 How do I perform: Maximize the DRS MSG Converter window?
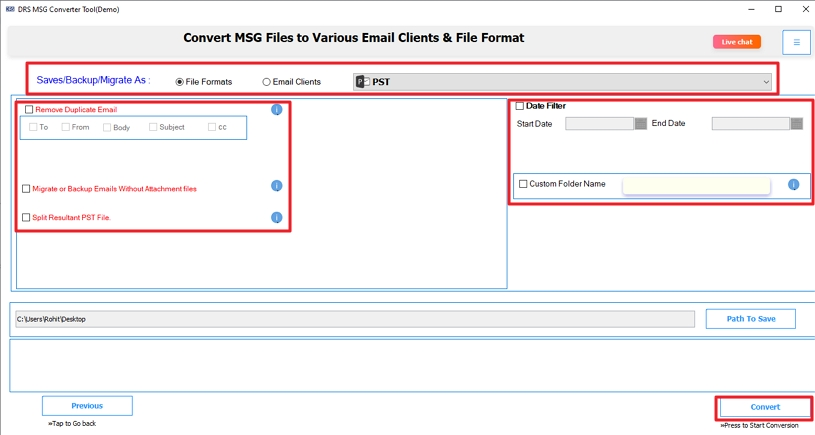pos(778,9)
